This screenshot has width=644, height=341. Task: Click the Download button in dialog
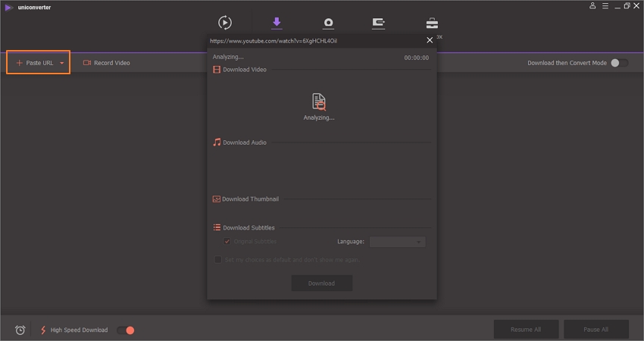click(321, 283)
